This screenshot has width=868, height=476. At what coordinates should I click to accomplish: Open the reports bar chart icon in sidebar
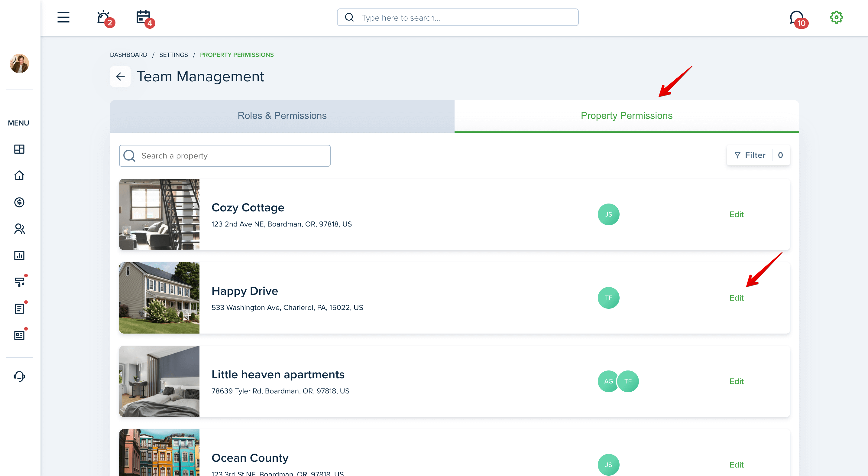point(19,256)
